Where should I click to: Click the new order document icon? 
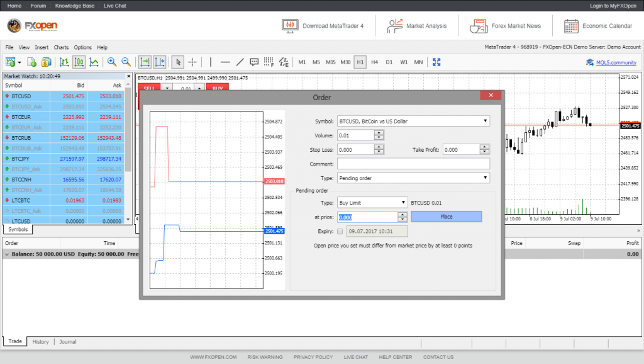coord(31,62)
